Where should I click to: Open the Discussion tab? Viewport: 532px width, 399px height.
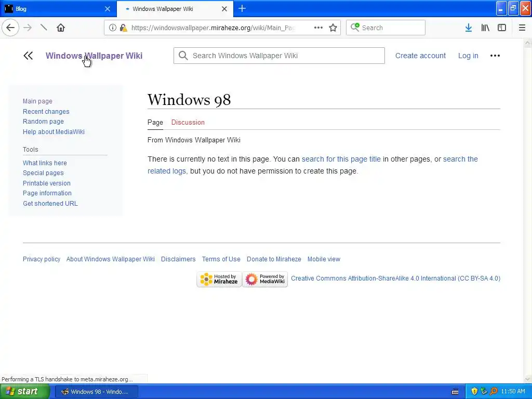188,123
